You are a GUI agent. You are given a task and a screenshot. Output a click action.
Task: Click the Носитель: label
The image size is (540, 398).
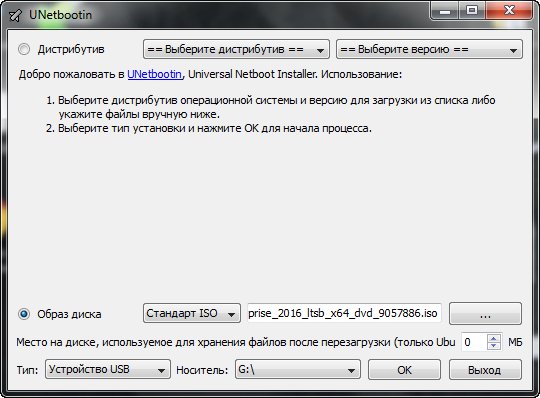tap(202, 370)
